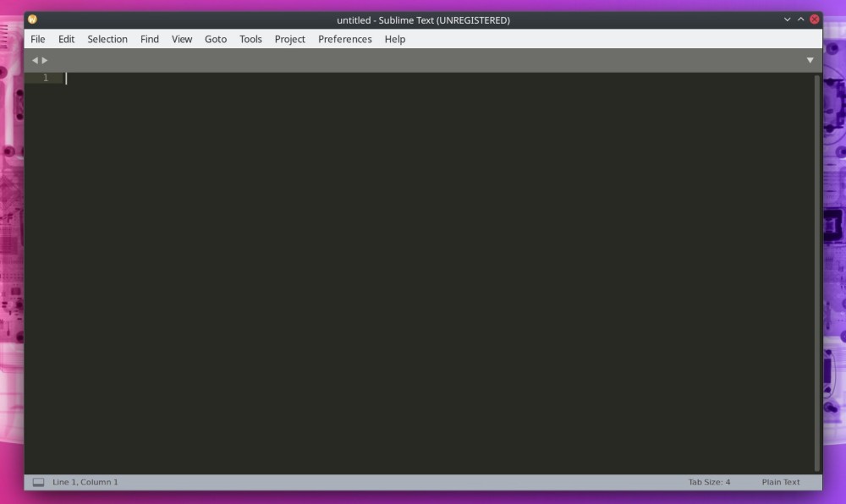846x504 pixels.
Task: Open the Selection menu
Action: coord(107,39)
